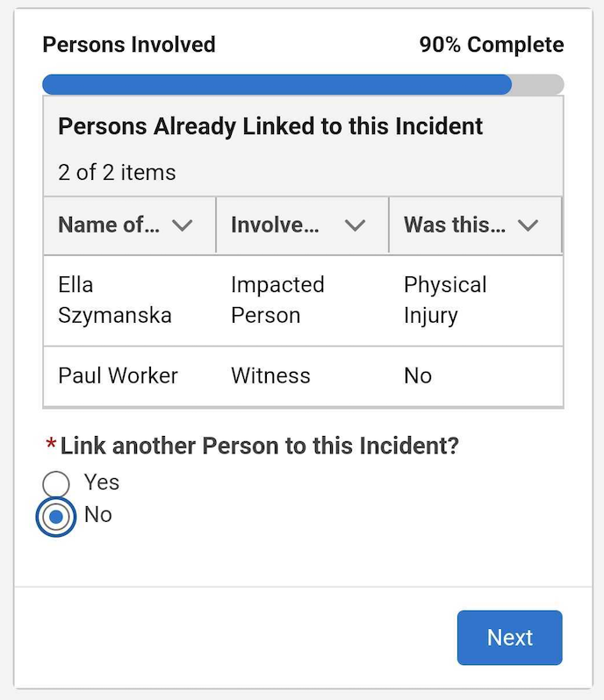Select the Ella Szymanska name cell
The width and height of the screenshot is (604, 700).
coord(130,301)
